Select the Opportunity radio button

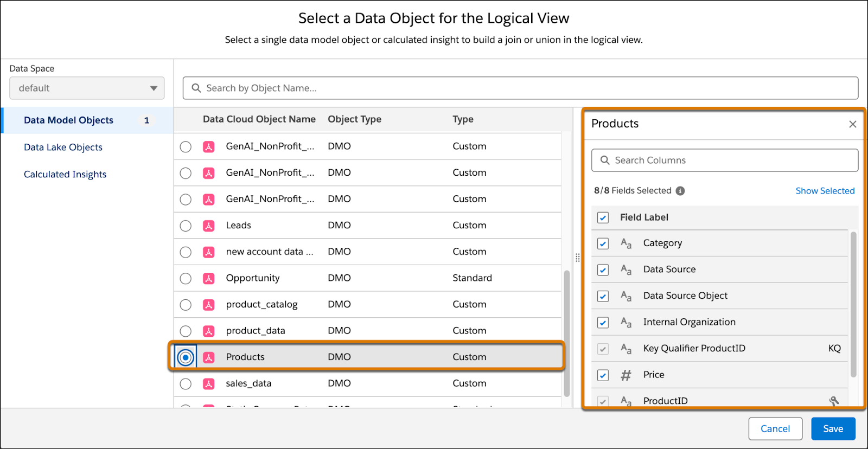[186, 279]
